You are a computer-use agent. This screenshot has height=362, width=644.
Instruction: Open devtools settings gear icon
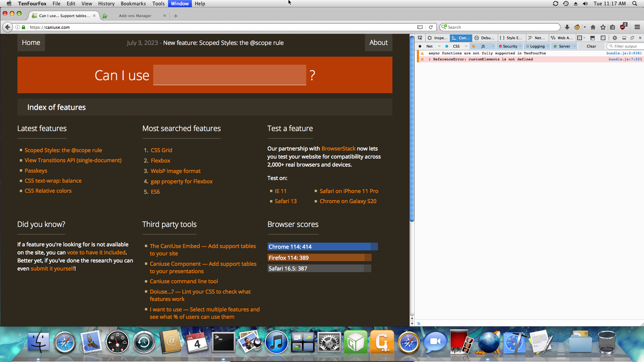[x=614, y=38]
